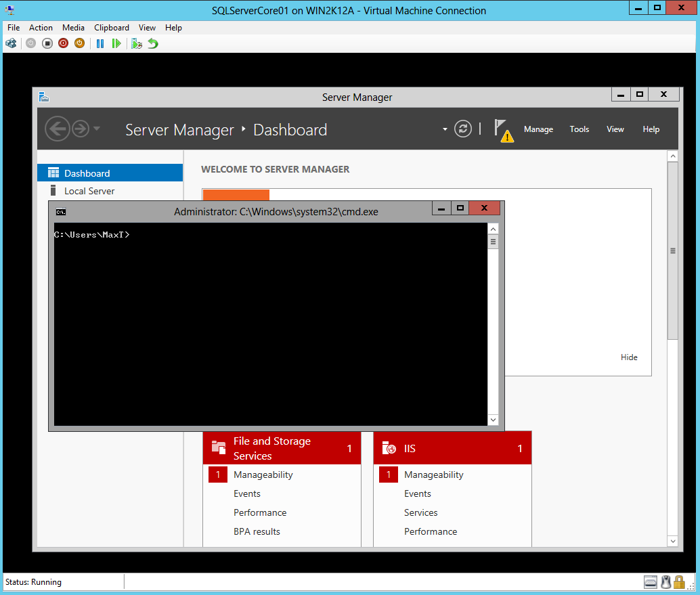The image size is (700, 595).
Task: Click the Revert VM undo icon
Action: pyautogui.click(x=153, y=43)
